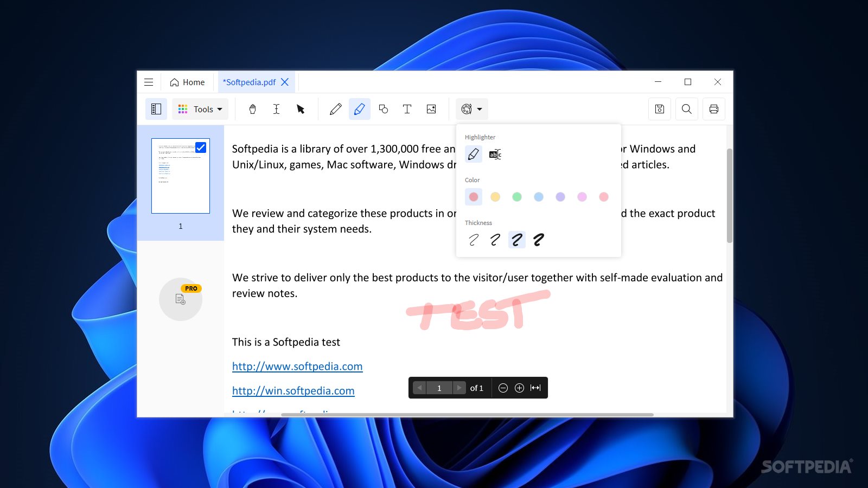
Task: Go to the next page
Action: coord(459,388)
